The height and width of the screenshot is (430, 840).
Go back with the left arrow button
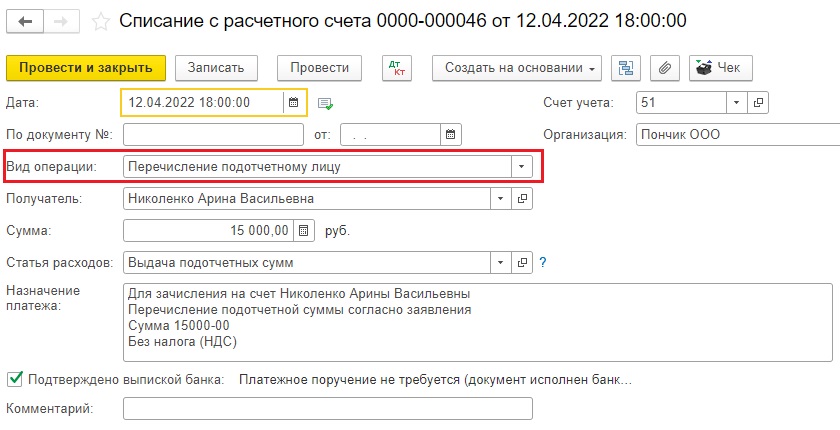point(25,21)
